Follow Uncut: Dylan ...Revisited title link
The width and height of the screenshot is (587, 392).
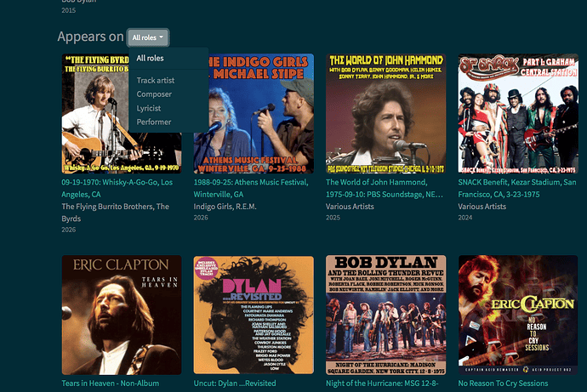click(235, 383)
